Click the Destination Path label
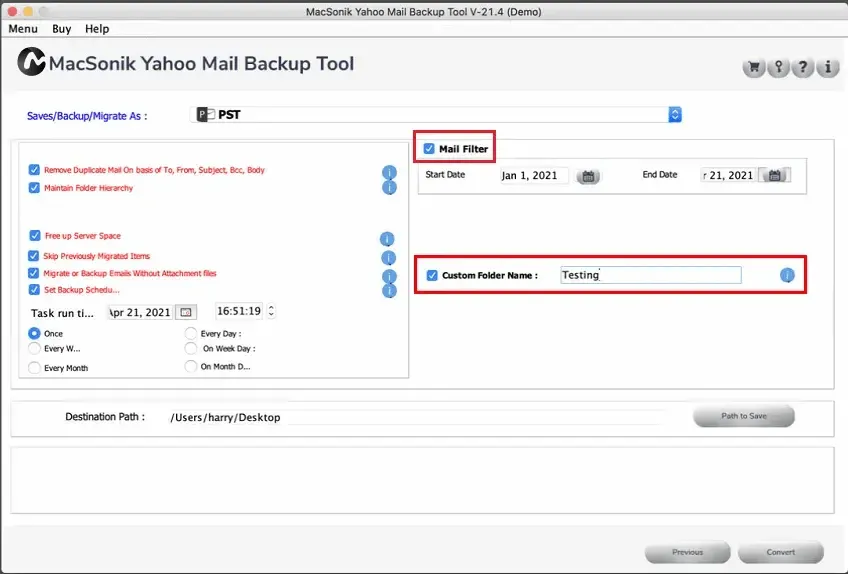This screenshot has height=574, width=848. tap(105, 417)
